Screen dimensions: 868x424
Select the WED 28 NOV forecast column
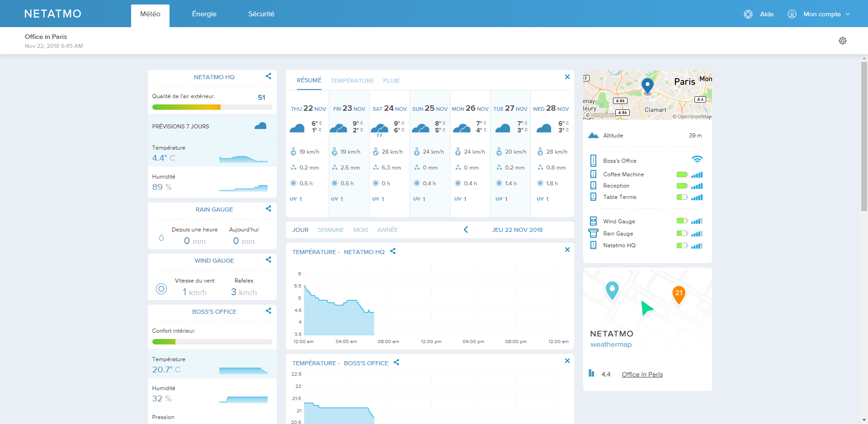(x=551, y=154)
